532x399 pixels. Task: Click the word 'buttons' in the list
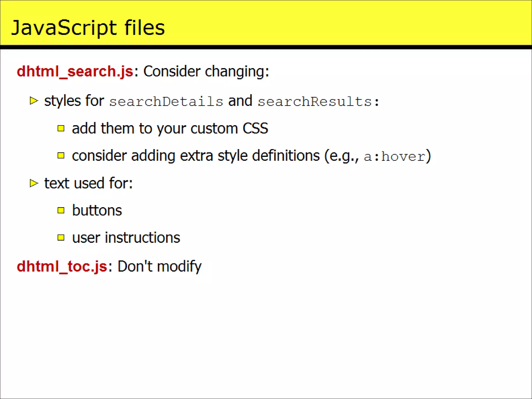coord(97,210)
